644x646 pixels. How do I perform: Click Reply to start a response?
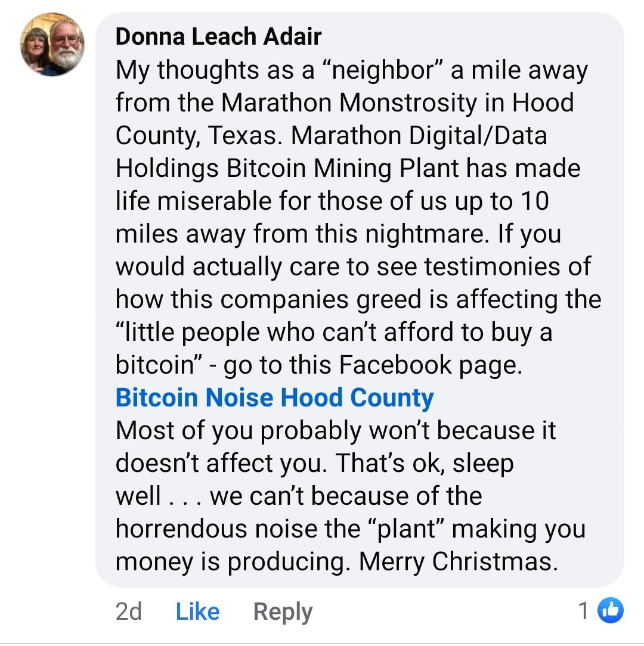[283, 611]
